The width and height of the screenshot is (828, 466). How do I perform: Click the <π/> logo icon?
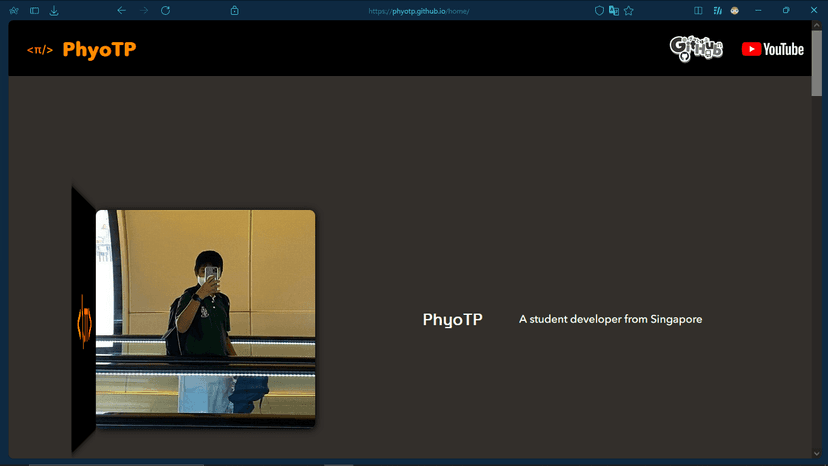(x=40, y=50)
